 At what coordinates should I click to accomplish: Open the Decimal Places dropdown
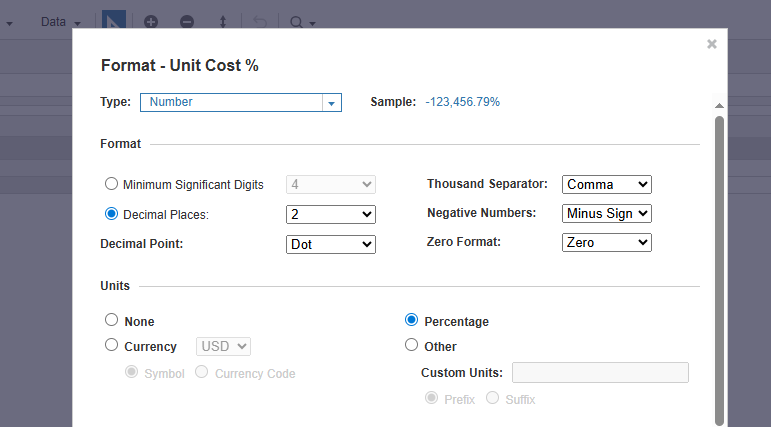[331, 214]
